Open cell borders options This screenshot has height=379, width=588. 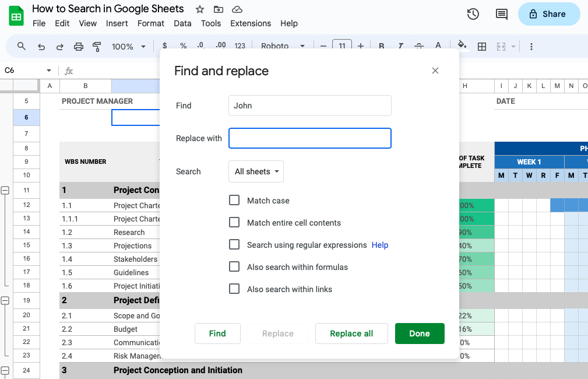coord(482,47)
